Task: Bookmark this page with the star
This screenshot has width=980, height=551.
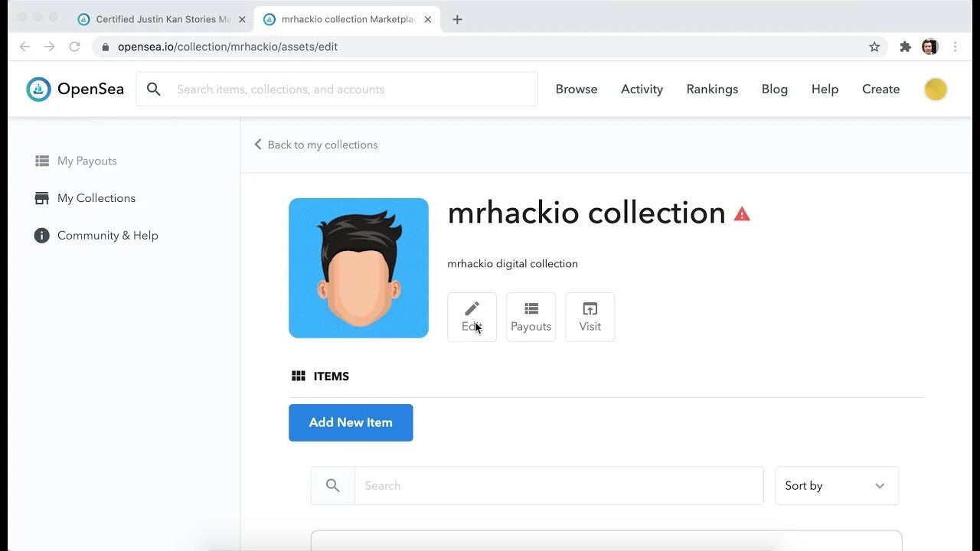Action: click(874, 47)
